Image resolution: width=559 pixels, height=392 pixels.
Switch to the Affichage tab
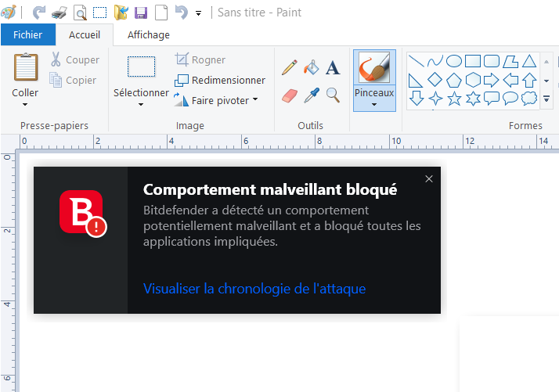[149, 34]
